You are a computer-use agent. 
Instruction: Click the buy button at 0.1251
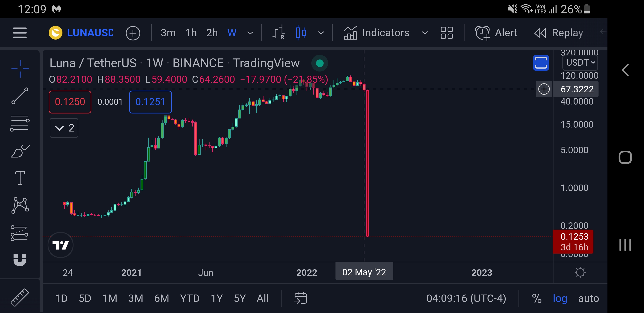(x=150, y=102)
